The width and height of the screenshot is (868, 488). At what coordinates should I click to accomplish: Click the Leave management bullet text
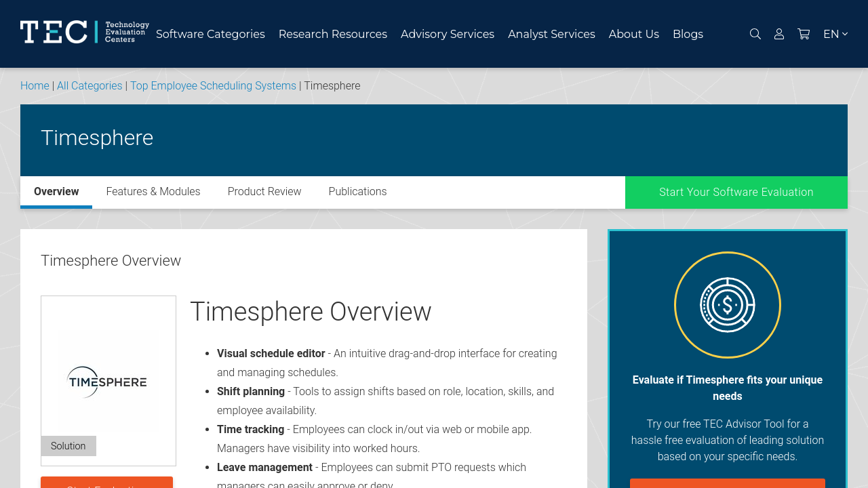tap(372, 476)
